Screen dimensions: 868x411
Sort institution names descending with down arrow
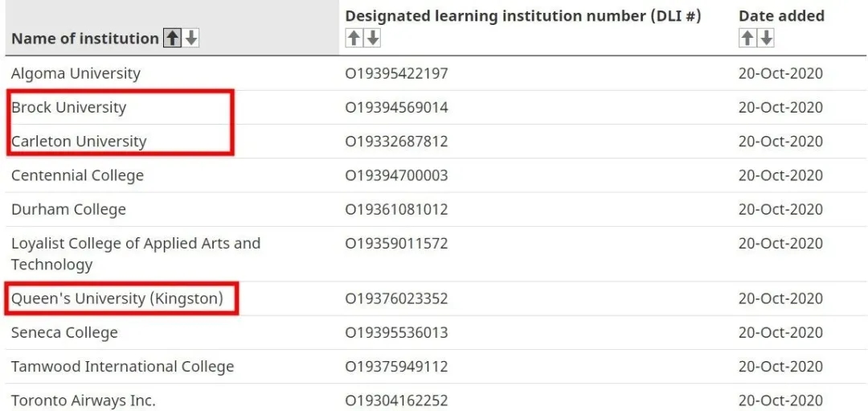pos(191,39)
